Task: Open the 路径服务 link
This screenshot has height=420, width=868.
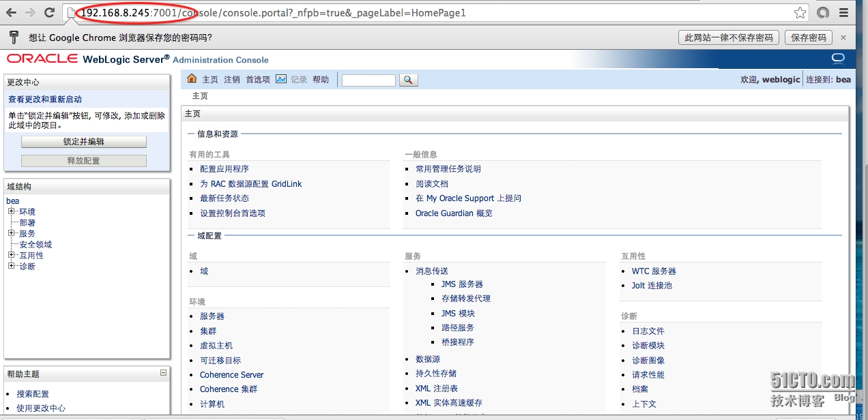Action: 458,328
